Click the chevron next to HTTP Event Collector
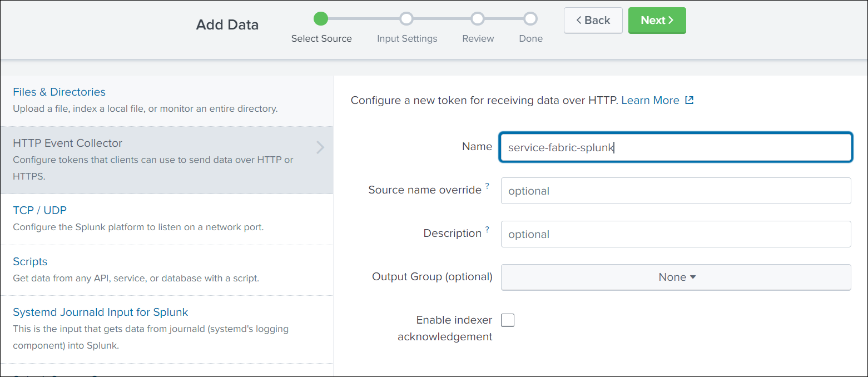The image size is (868, 377). pos(320,148)
